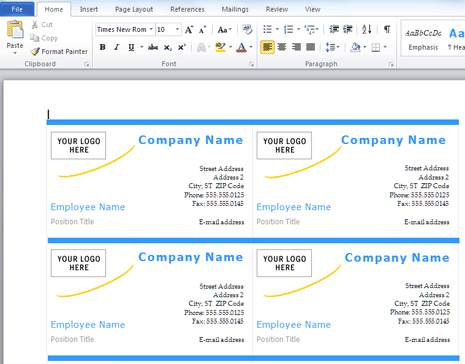Image resolution: width=465 pixels, height=364 pixels.
Task: Toggle Bold formatting
Action: point(103,47)
